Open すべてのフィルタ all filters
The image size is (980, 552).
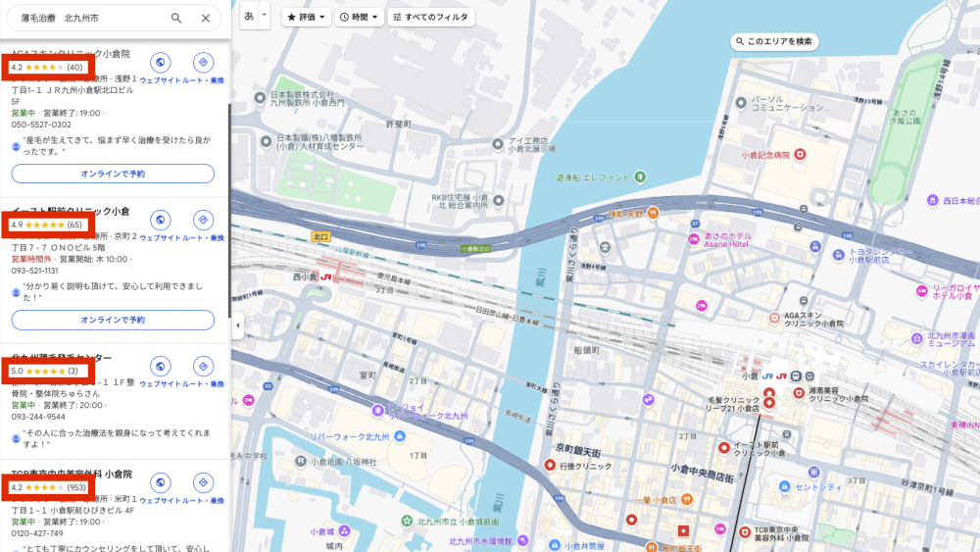coord(431,17)
